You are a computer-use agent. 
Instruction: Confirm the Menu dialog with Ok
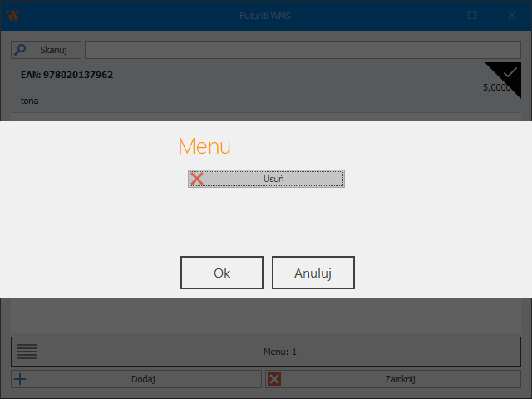point(222,273)
